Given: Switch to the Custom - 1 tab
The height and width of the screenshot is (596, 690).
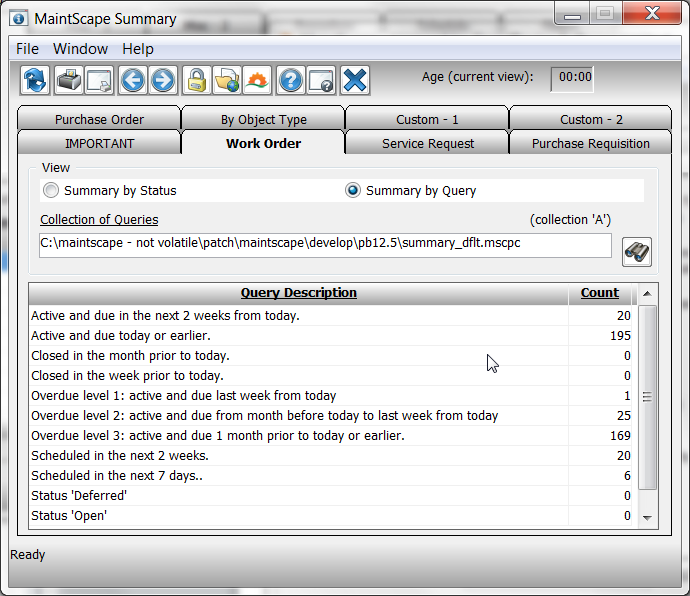Looking at the screenshot, I should click(427, 119).
